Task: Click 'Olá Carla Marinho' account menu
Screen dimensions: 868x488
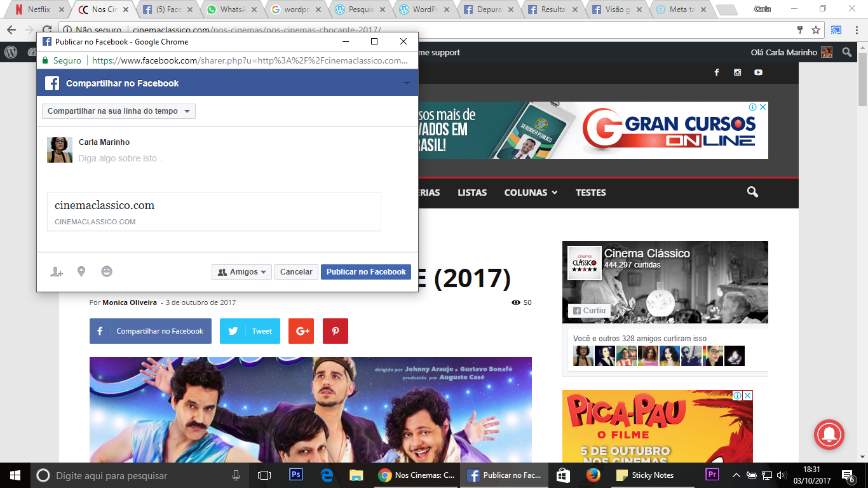Action: click(x=791, y=52)
